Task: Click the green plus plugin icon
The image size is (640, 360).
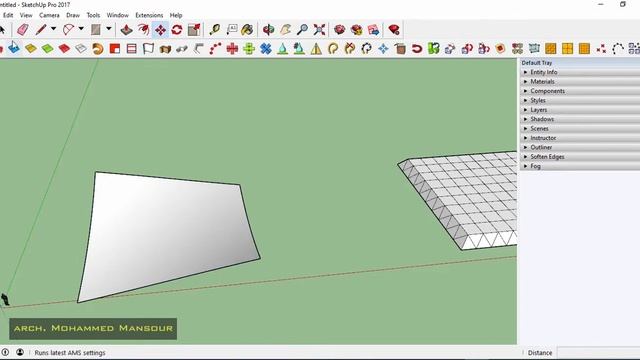Action: click(x=249, y=49)
